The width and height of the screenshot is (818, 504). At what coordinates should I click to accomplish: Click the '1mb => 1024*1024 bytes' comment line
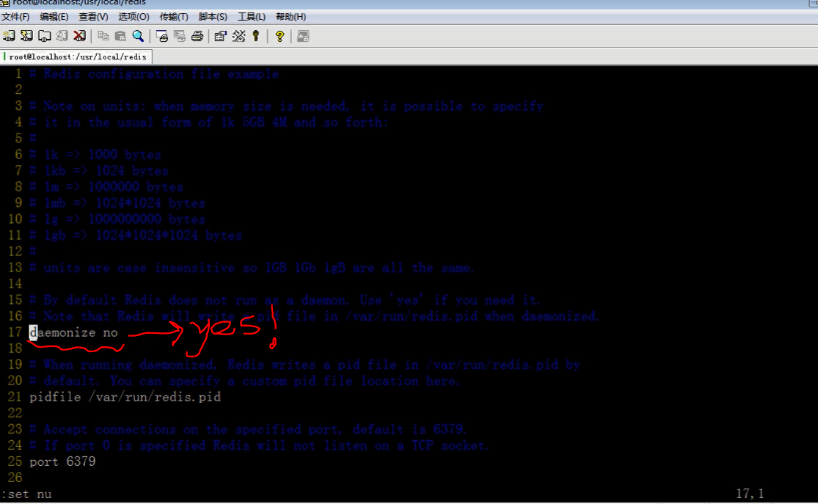tap(117, 203)
